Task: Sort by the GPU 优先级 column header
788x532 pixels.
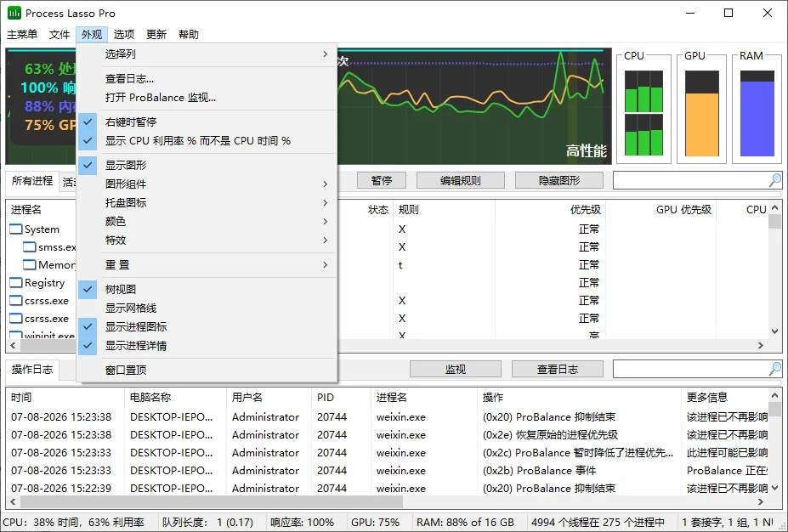Action: 660,210
